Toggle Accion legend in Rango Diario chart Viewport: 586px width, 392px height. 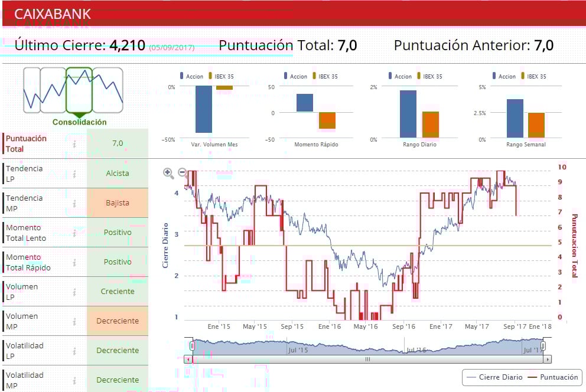pyautogui.click(x=401, y=76)
